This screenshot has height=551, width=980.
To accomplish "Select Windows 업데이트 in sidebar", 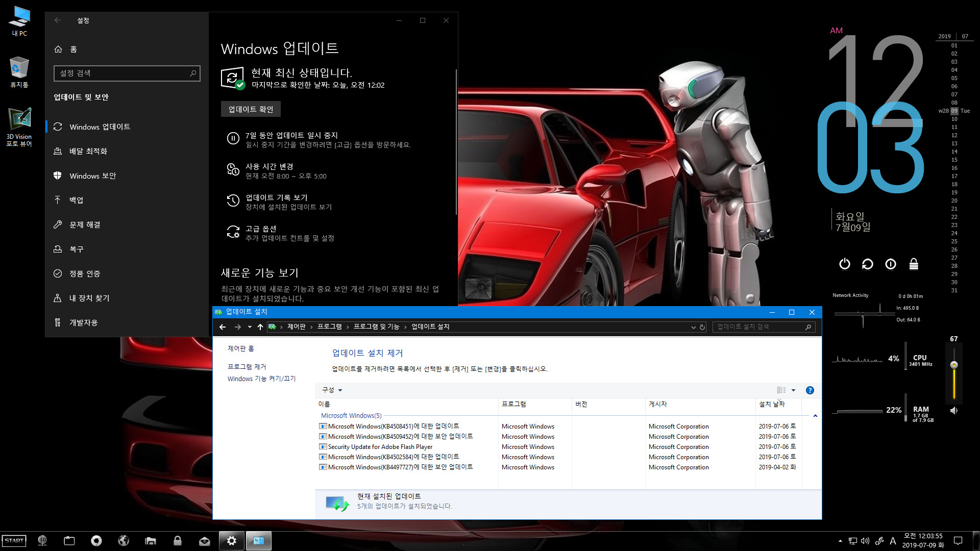I will coord(127,127).
